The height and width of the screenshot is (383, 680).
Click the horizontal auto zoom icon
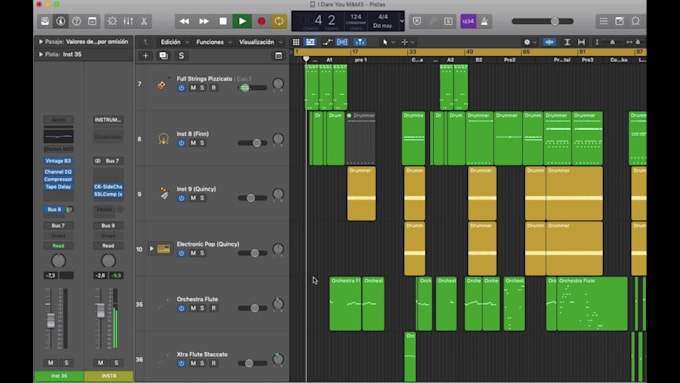point(582,42)
